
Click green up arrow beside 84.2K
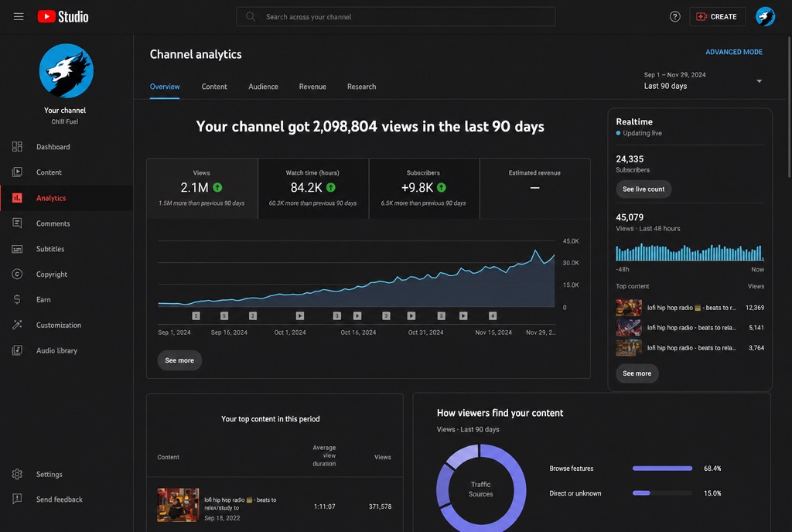(331, 187)
